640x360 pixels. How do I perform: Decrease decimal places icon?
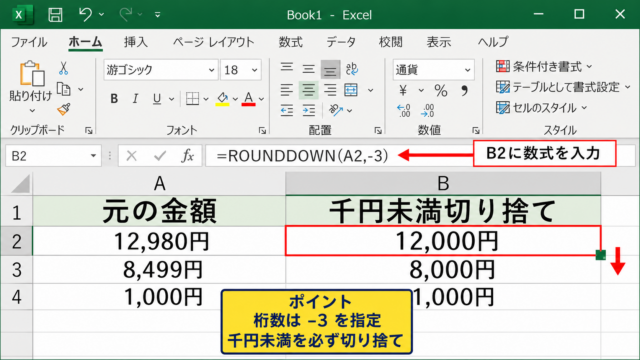point(428,110)
